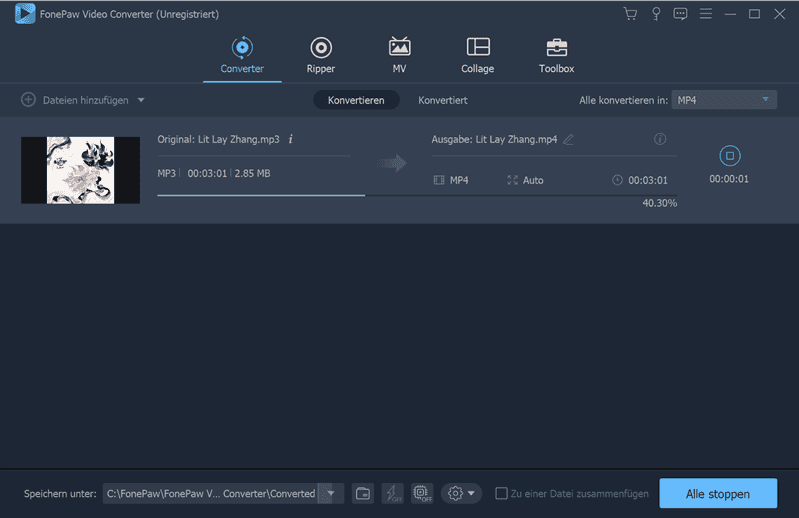The image size is (799, 518).
Task: Click the elapsed time 00:00:01
Action: [729, 179]
